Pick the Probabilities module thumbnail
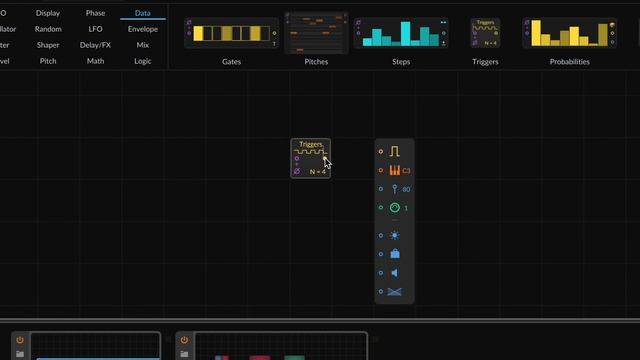 [x=570, y=33]
